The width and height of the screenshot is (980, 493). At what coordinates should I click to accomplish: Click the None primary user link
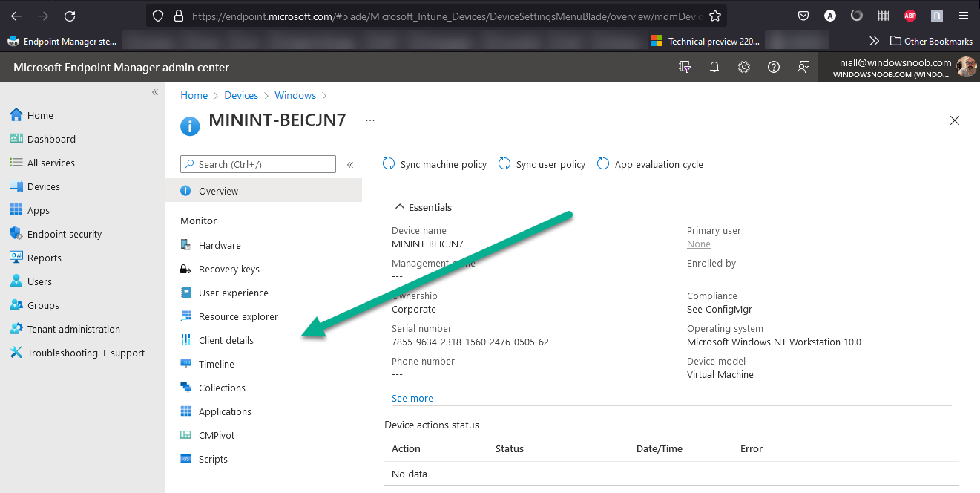coord(699,244)
